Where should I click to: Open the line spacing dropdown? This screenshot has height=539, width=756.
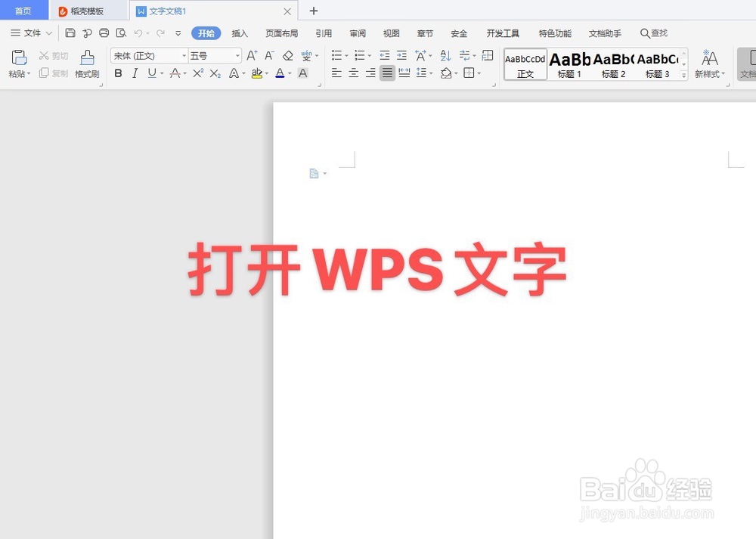(x=431, y=74)
